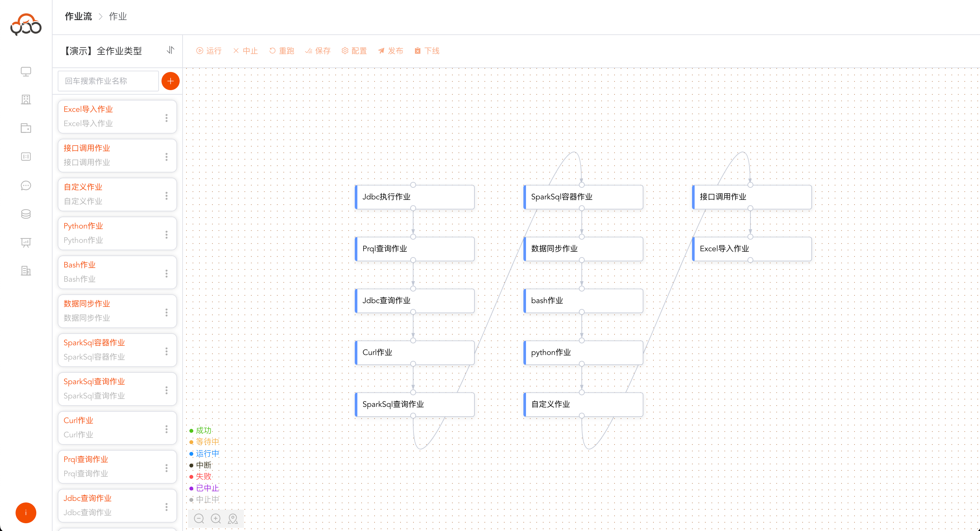Click the orange user avatar at bottom left
Viewport: 980px width, 531px height.
click(x=26, y=513)
